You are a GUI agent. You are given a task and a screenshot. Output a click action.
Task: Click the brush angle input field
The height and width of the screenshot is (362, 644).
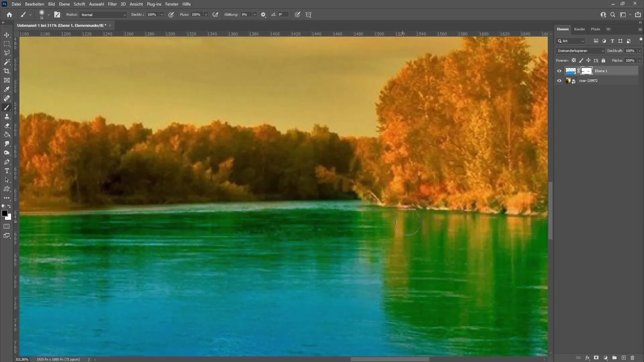pyautogui.click(x=283, y=14)
